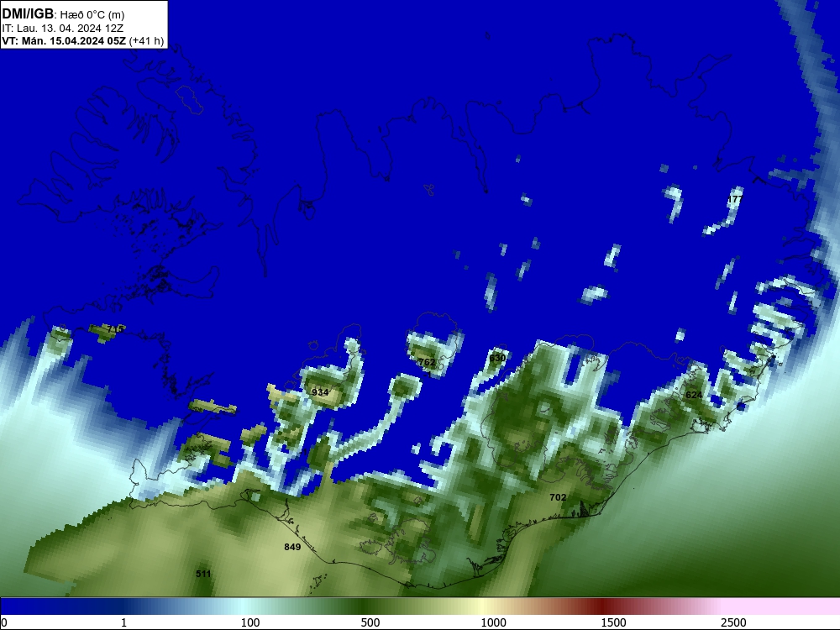Click the 'Hæð 0°C (m)' parameter label

pos(92,15)
